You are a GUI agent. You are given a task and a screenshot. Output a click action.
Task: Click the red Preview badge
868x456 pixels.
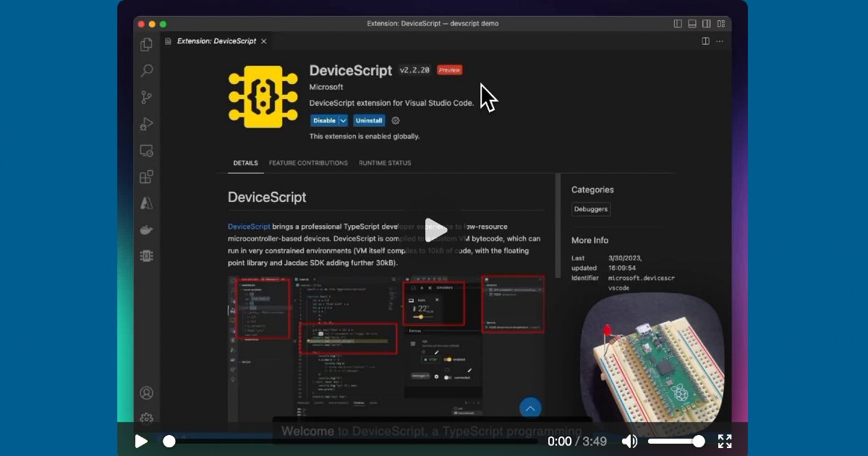(449, 70)
